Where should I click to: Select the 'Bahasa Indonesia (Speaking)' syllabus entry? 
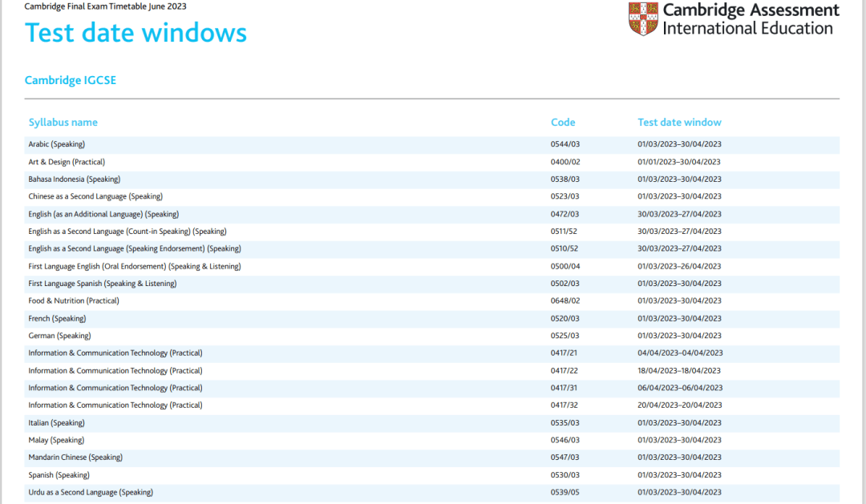click(x=75, y=179)
